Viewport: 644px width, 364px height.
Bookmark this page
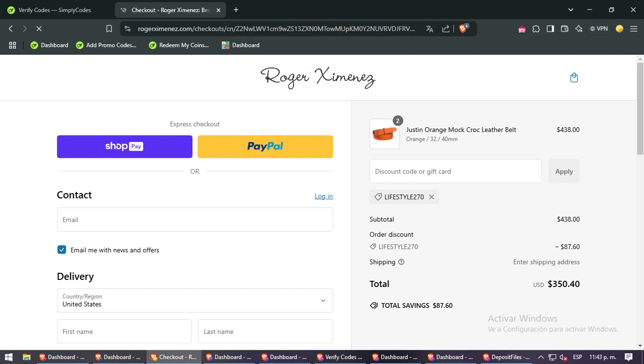point(109,29)
